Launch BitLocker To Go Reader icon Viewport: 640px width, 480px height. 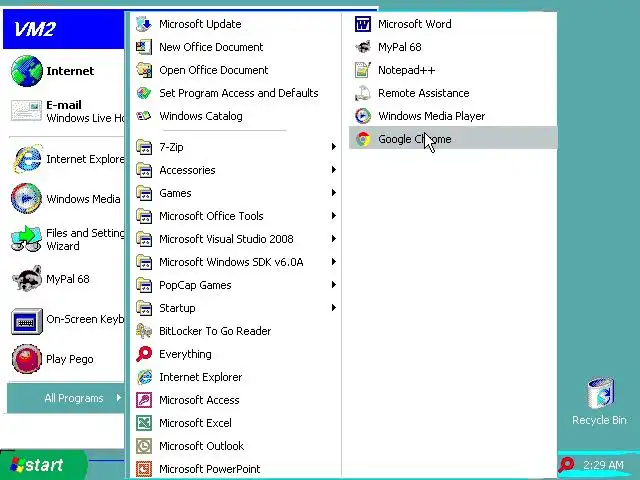(x=144, y=331)
